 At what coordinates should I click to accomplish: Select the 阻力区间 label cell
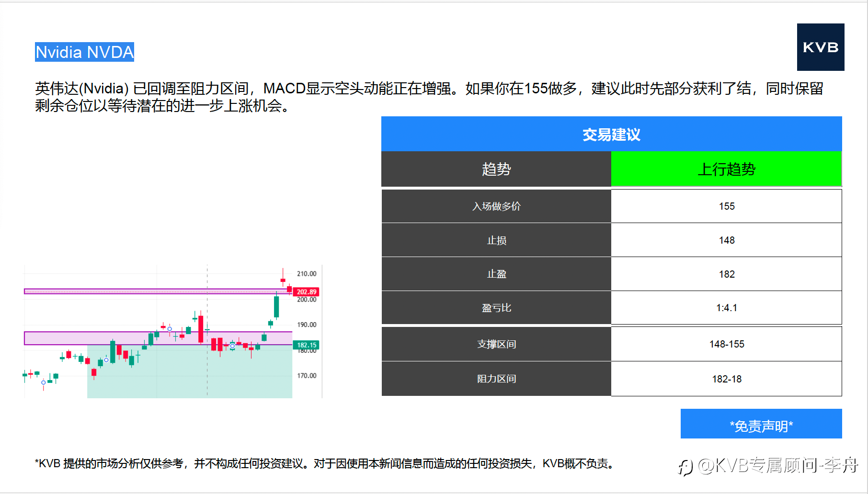point(496,379)
